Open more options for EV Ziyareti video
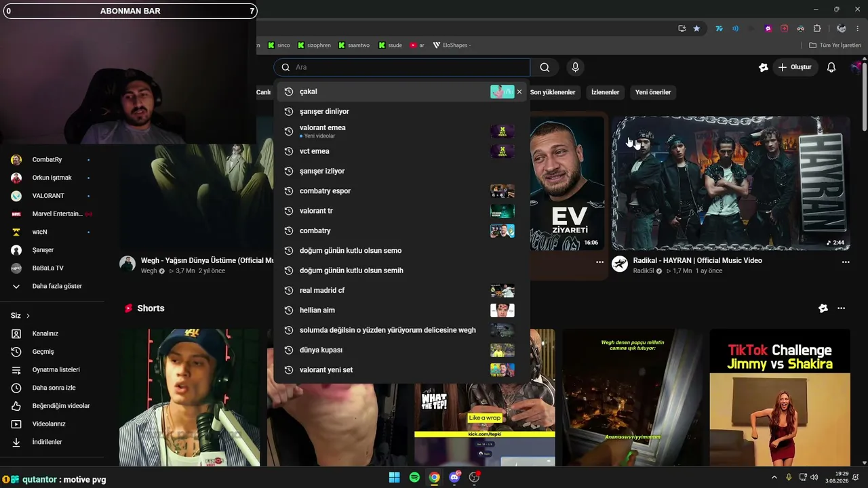 [x=599, y=262]
